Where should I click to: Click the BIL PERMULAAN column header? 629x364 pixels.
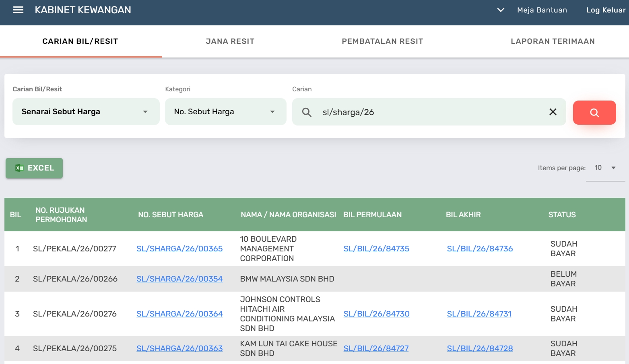point(372,215)
